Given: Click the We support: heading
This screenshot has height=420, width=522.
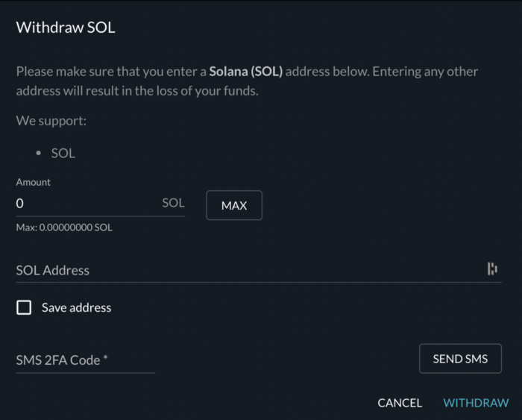Looking at the screenshot, I should tap(51, 120).
